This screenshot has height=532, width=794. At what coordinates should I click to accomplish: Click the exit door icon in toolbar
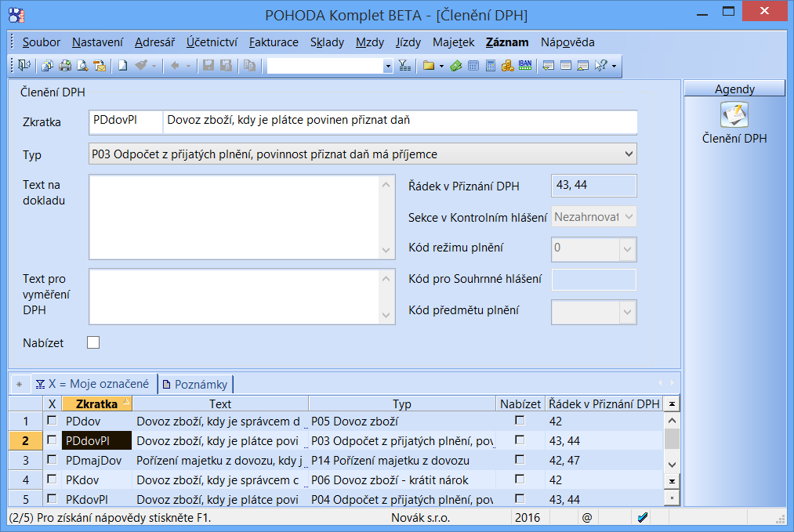point(24,65)
